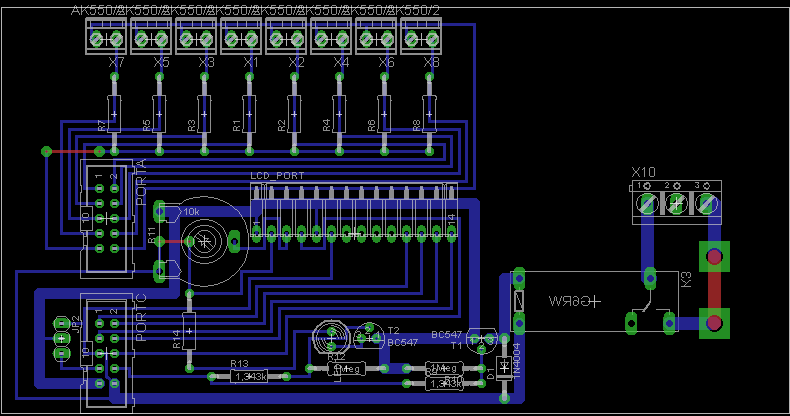Select the thick red trace joining square pads

tap(714, 290)
